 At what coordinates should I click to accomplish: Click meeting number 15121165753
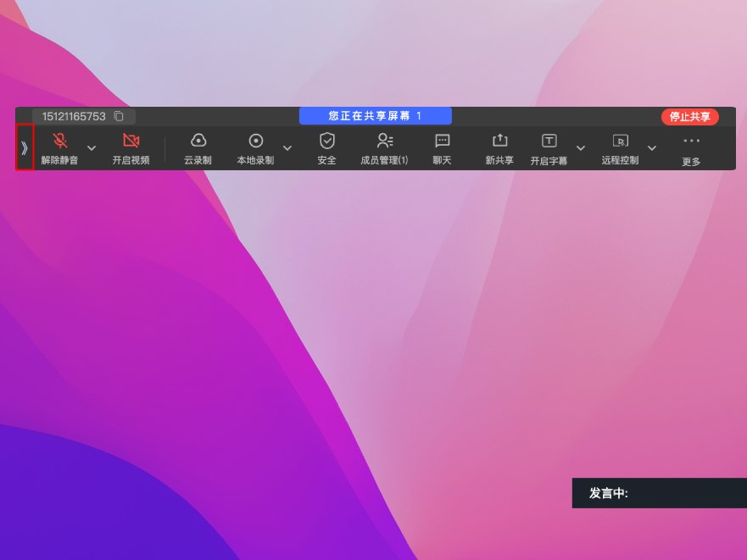click(74, 116)
